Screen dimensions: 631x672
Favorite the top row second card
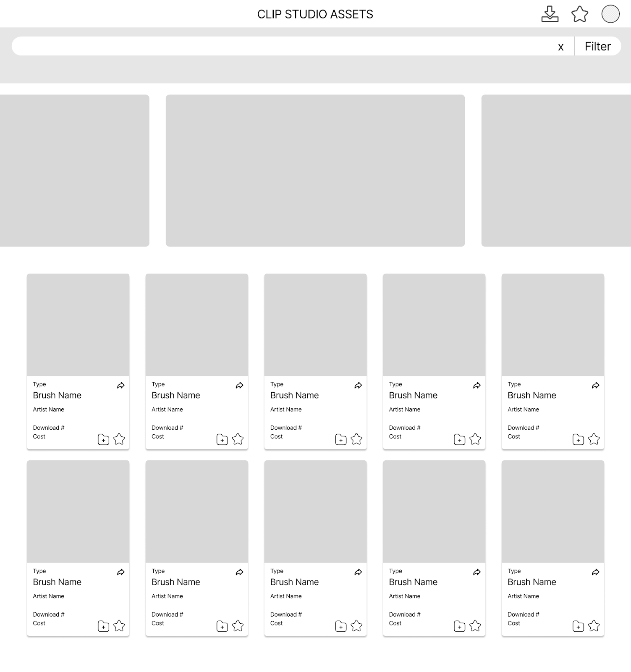tap(238, 439)
